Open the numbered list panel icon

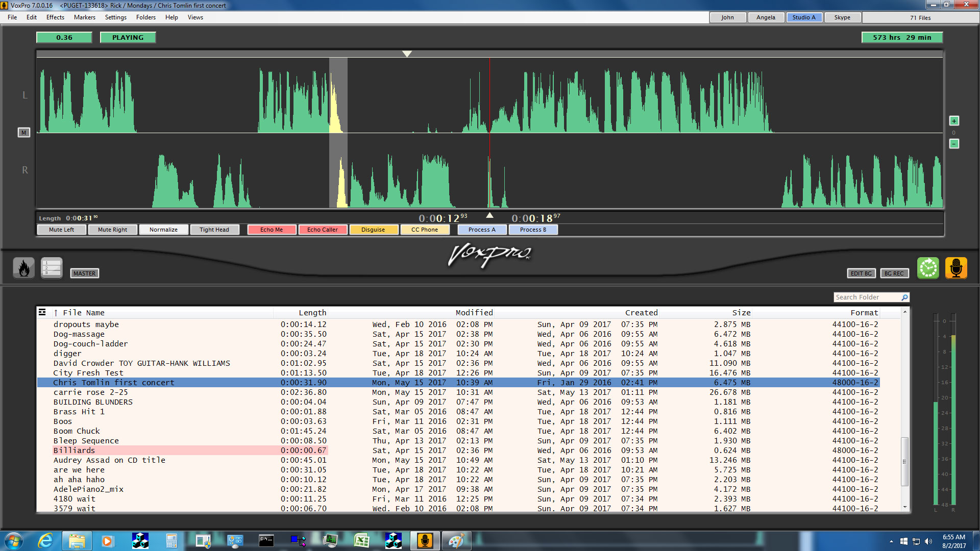tap(52, 268)
